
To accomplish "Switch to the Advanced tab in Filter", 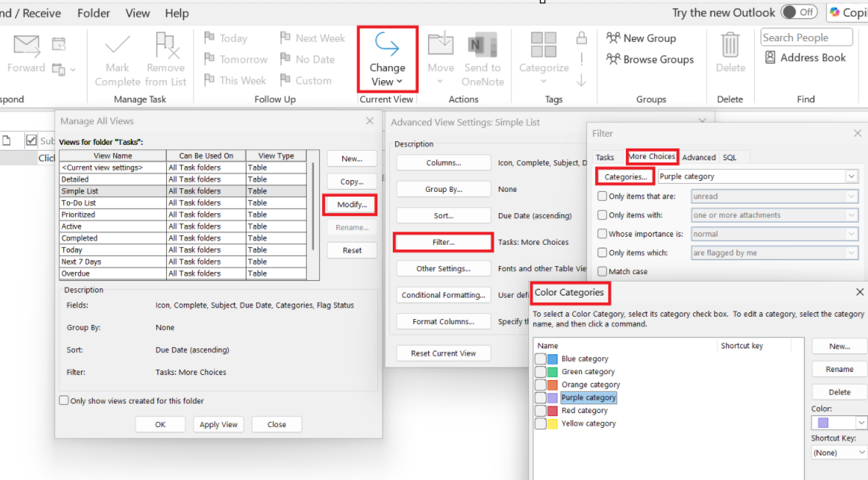I will click(x=699, y=157).
